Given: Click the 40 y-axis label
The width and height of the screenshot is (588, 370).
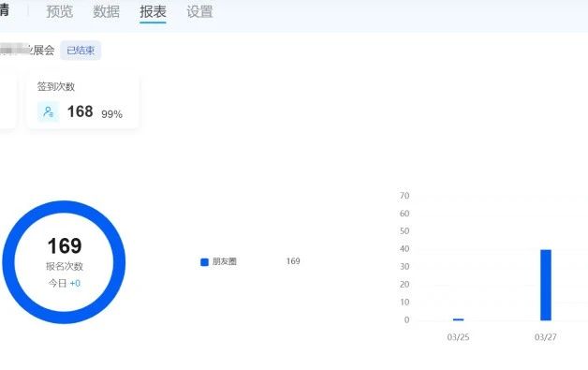Looking at the screenshot, I should point(404,249).
